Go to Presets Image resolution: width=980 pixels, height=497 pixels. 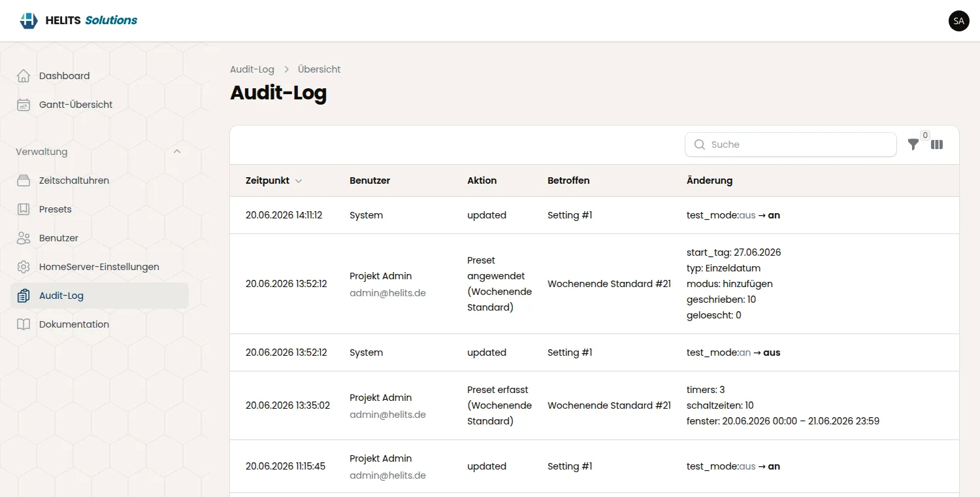click(x=100, y=209)
